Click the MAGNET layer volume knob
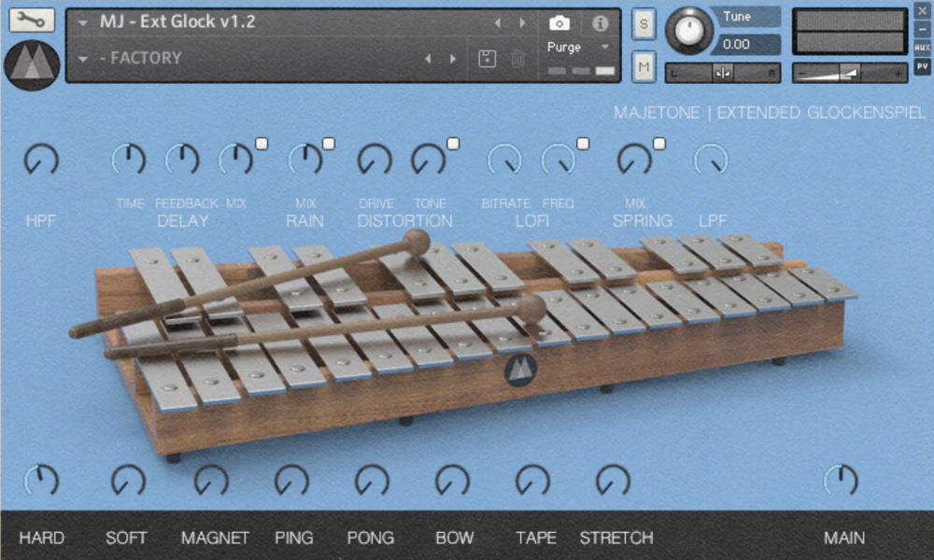The width and height of the screenshot is (934, 560). click(x=211, y=481)
